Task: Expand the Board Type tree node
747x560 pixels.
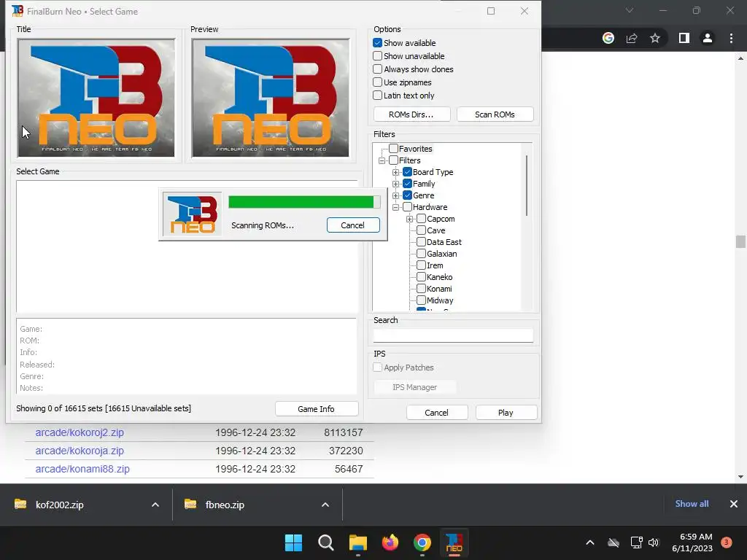Action: pos(395,172)
